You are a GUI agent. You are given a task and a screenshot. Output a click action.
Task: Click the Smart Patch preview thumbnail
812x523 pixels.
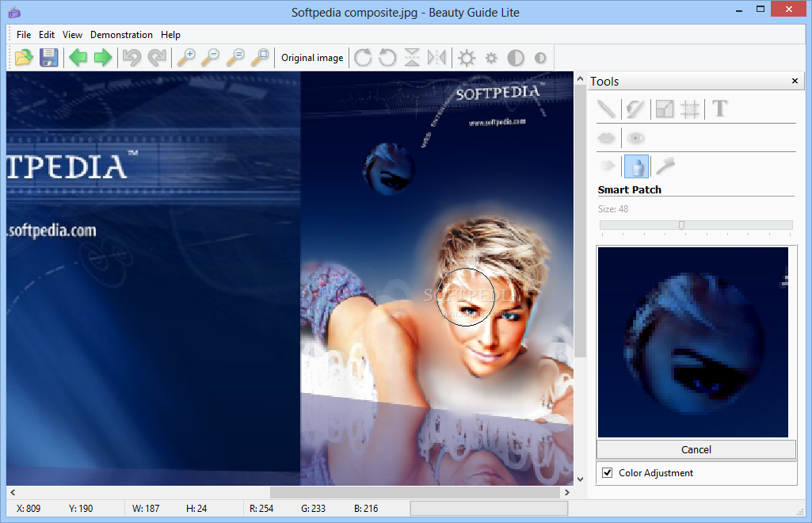click(693, 342)
